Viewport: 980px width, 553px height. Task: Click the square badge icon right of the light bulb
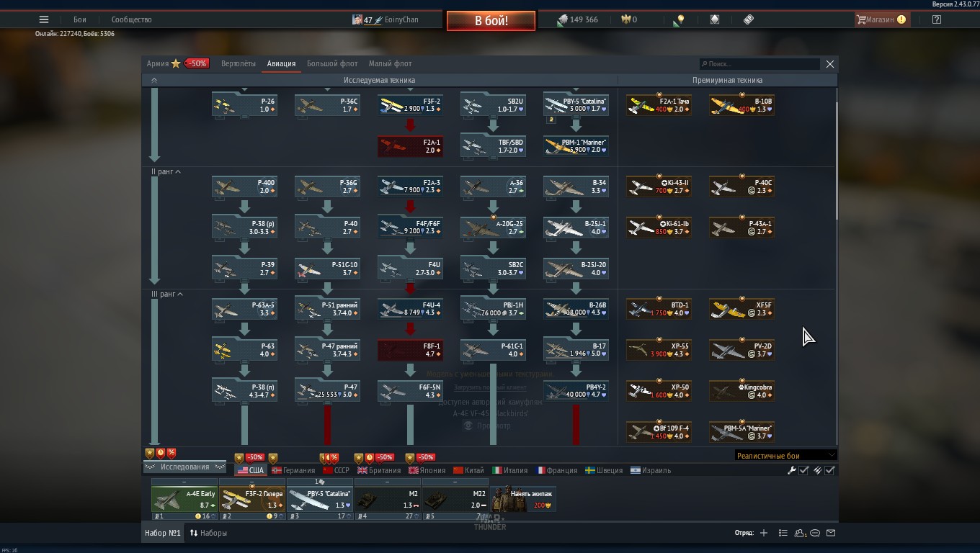coord(715,20)
